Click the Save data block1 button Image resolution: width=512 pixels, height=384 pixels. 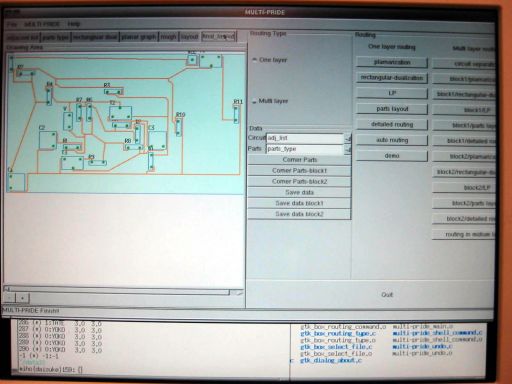pos(299,203)
